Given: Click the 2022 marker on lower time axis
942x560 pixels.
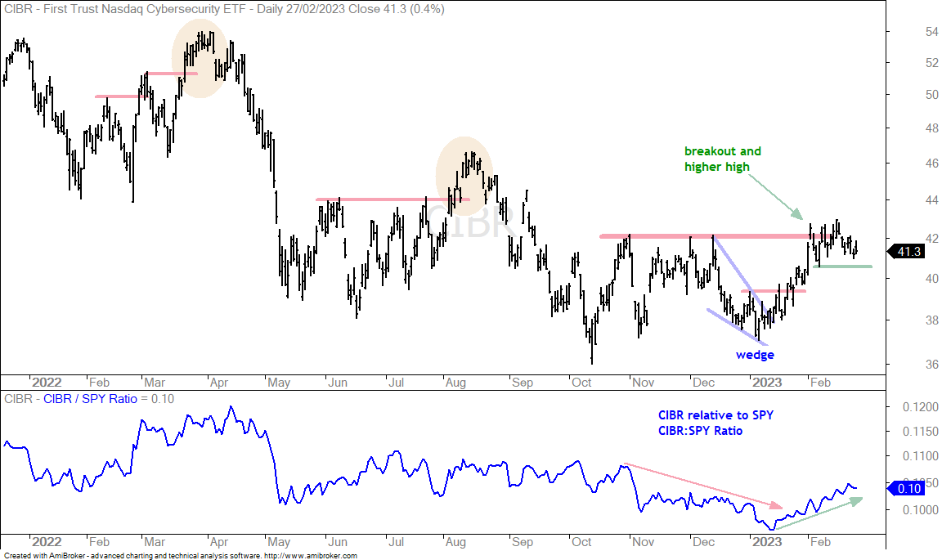Looking at the screenshot, I should point(47,541).
